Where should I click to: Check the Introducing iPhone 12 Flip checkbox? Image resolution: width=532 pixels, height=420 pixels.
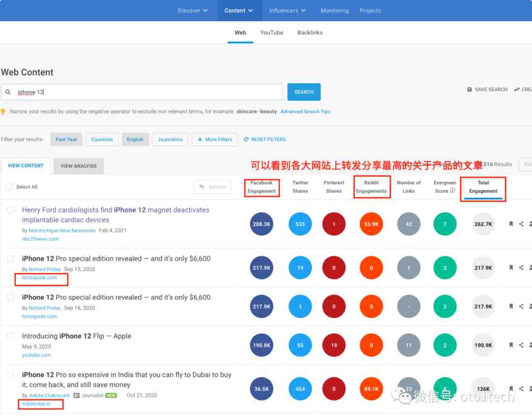[10, 336]
